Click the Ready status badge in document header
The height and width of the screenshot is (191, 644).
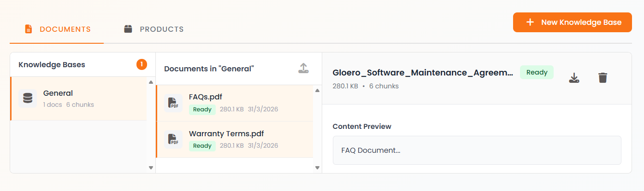[537, 72]
